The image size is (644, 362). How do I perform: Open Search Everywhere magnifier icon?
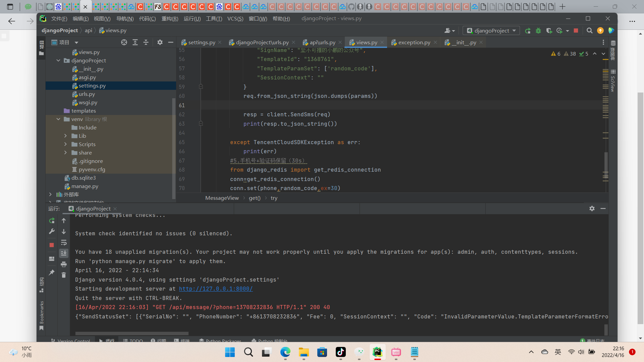[x=589, y=31]
